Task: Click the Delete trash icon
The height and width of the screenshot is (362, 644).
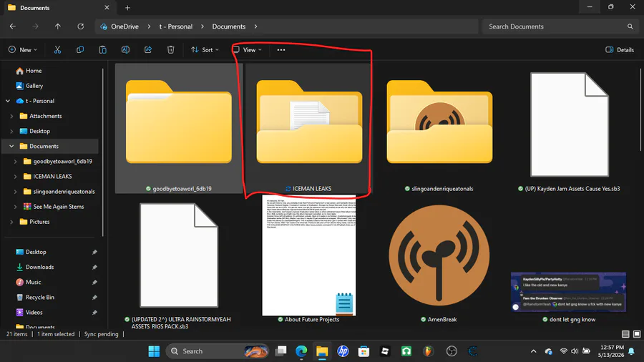Action: coord(170,49)
